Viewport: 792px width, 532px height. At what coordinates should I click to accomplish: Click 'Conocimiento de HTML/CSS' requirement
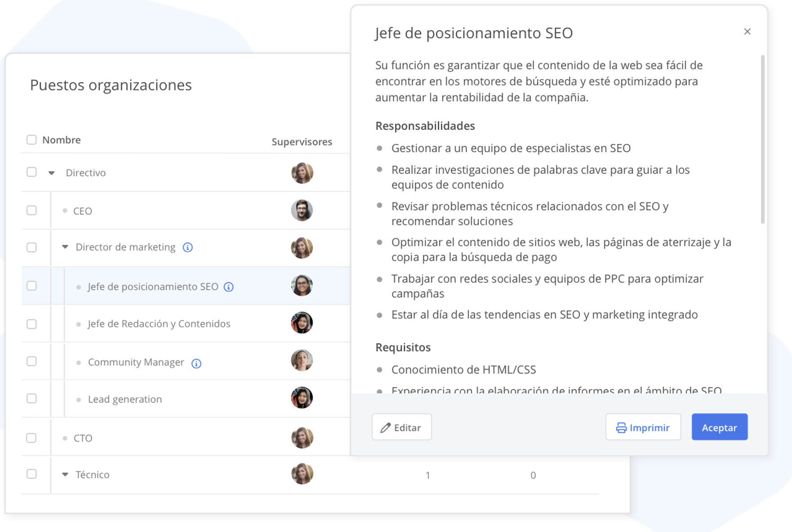coord(463,370)
